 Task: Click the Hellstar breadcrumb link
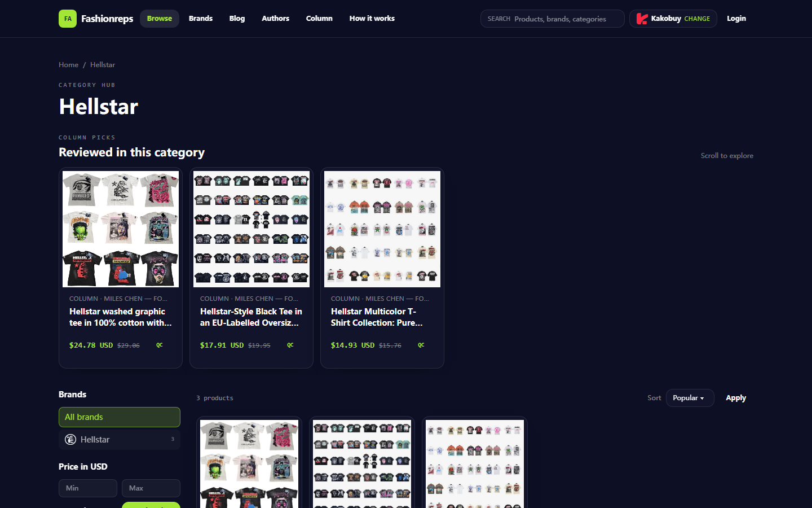pos(103,65)
